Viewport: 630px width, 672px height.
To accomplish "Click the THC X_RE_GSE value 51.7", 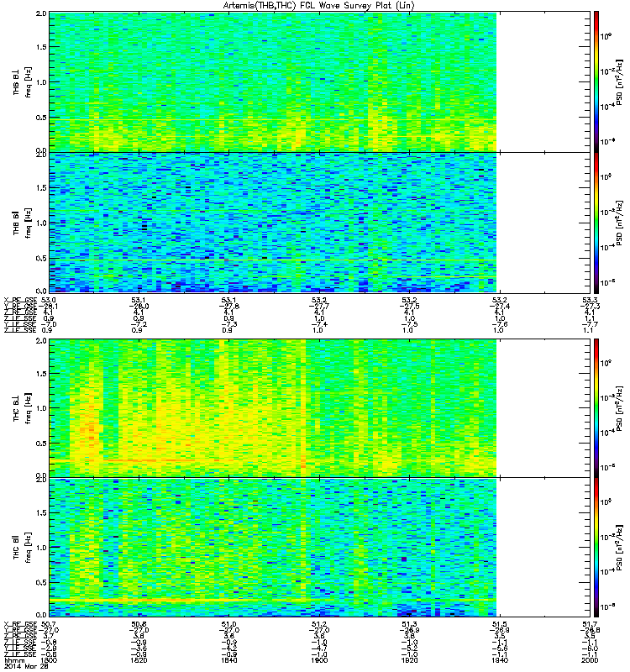I will pos(591,624).
